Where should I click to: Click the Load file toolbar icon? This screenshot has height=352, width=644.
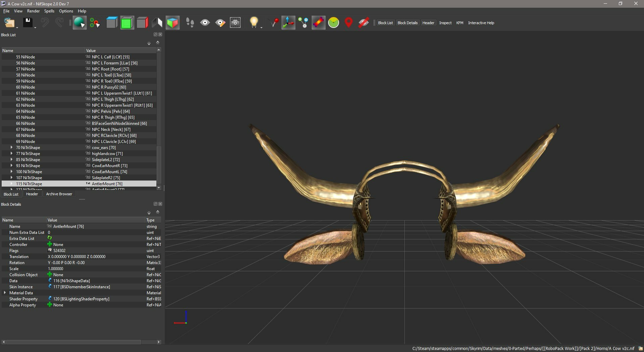pos(9,23)
